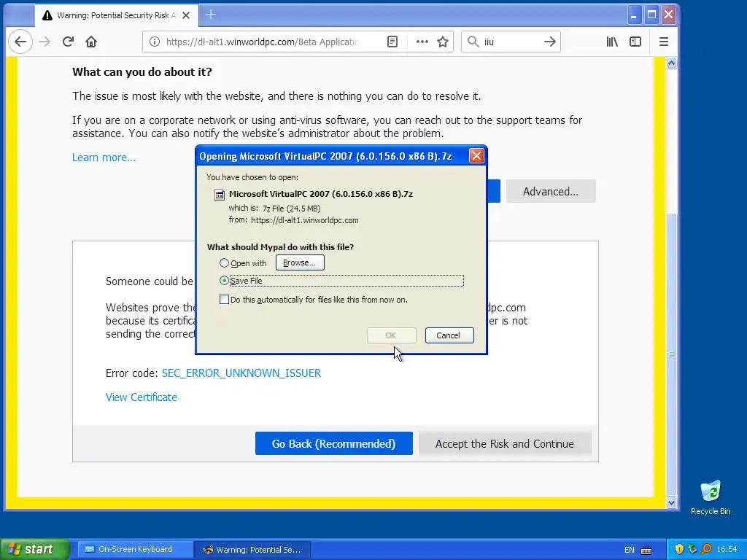Click the https://dl-alt1.winworldpc.com source text in the dialog
The width and height of the screenshot is (747, 560).
tap(304, 220)
